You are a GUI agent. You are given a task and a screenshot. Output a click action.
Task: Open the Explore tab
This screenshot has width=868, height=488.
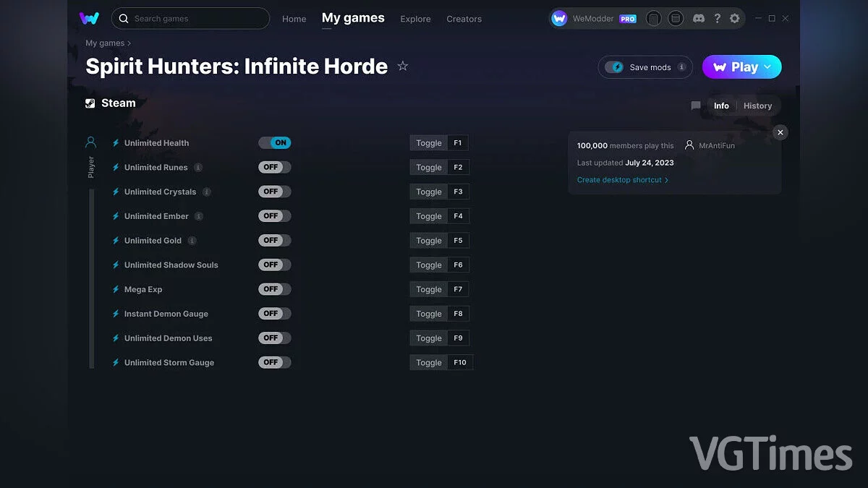point(415,19)
